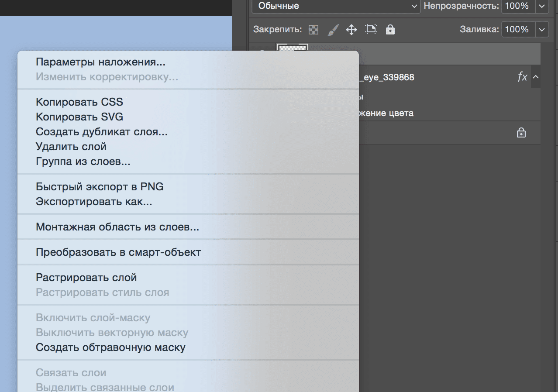Choose Копировать CSS menu item
The height and width of the screenshot is (392, 558).
pos(79,102)
